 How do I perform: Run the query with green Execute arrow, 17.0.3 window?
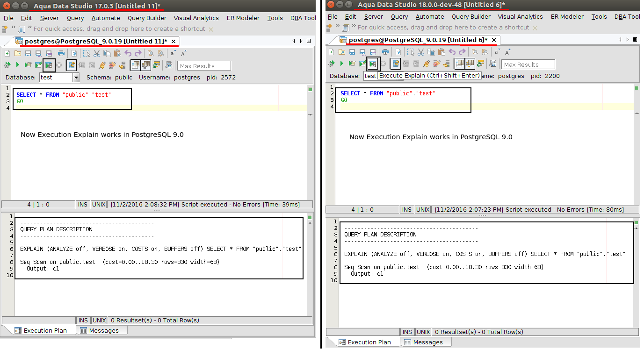point(18,65)
